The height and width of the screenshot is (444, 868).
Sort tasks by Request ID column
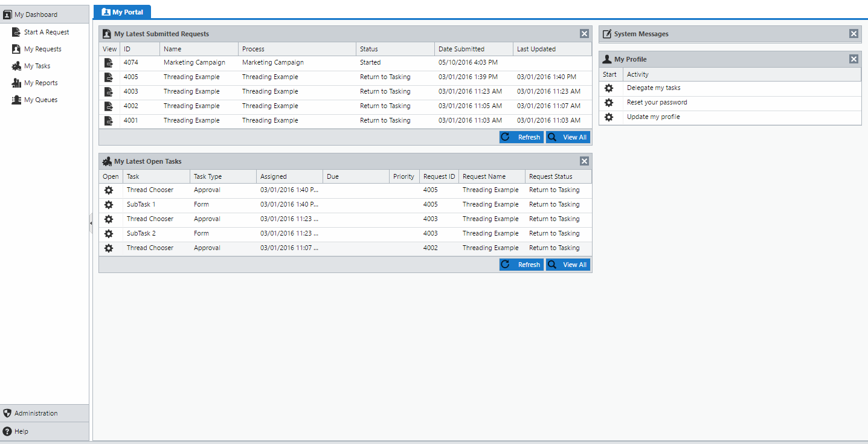pyautogui.click(x=439, y=176)
